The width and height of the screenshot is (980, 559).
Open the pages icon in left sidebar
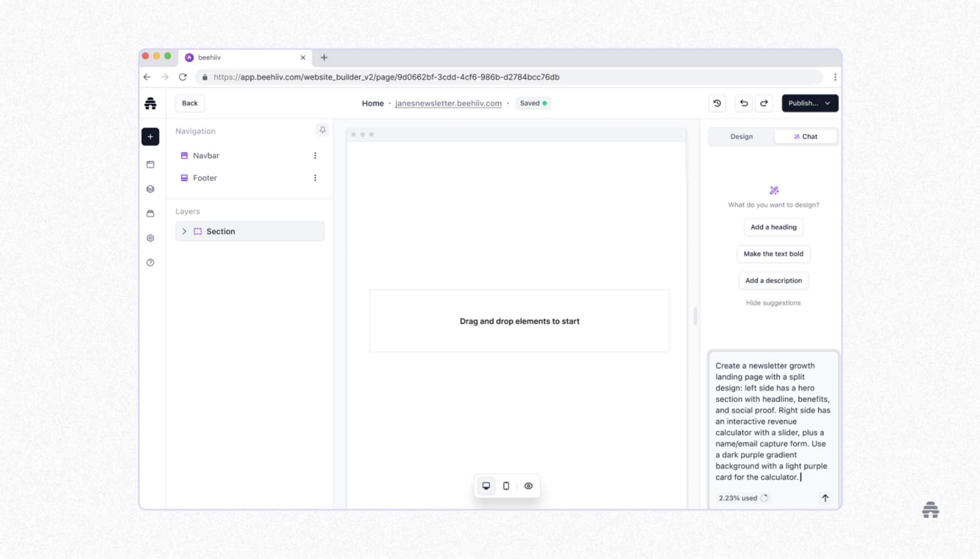(150, 164)
